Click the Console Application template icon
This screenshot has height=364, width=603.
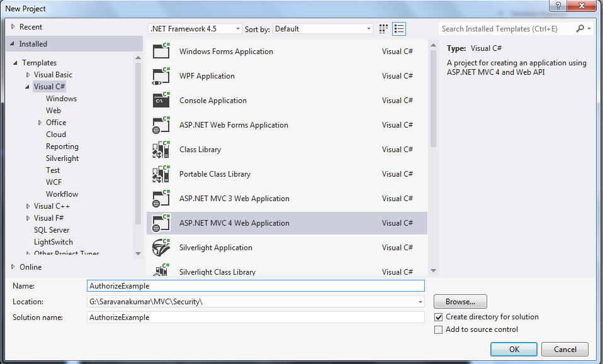point(161,100)
